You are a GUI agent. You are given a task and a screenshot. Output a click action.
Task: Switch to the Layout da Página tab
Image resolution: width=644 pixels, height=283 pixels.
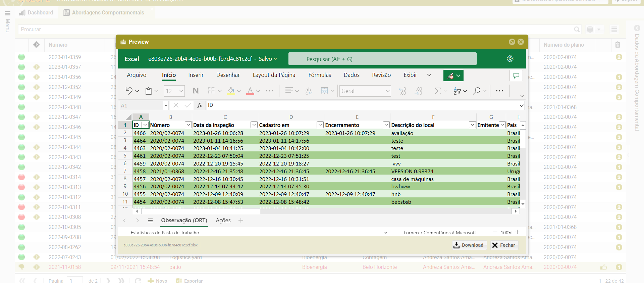274,75
